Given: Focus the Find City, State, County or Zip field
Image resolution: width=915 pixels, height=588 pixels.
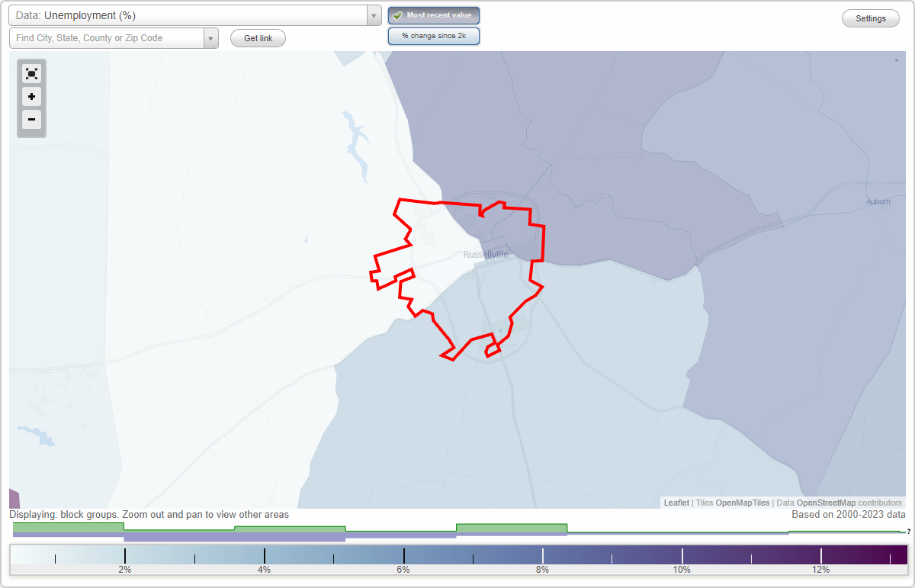Looking at the screenshot, I should [x=107, y=38].
